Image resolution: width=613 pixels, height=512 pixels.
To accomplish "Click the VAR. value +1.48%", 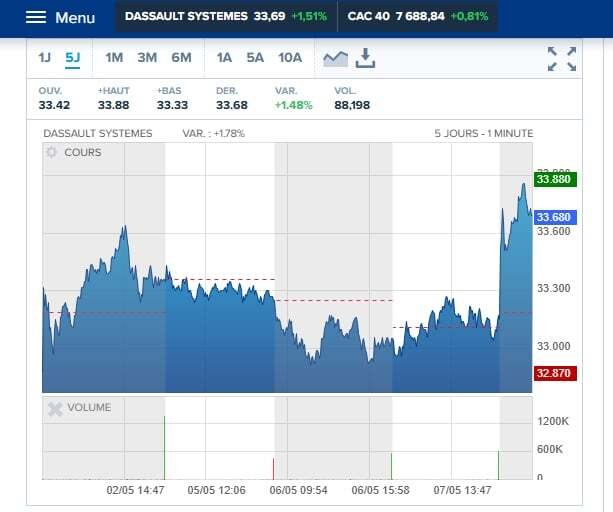I will coord(294,105).
